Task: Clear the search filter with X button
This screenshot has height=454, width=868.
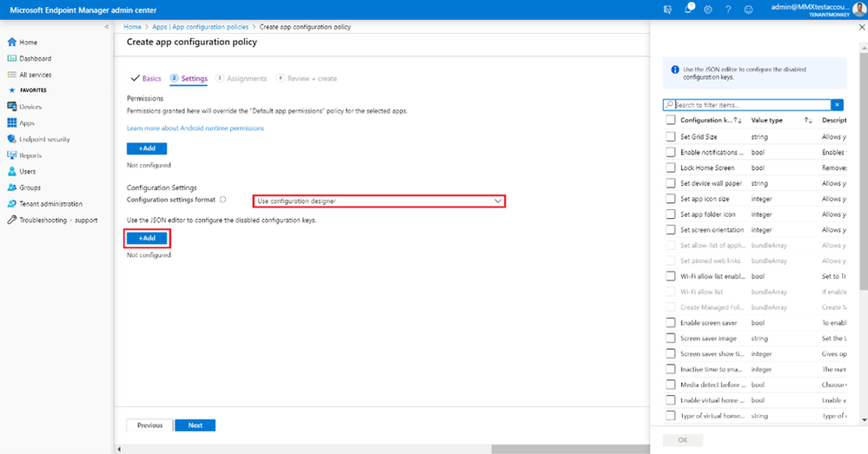Action: point(837,104)
